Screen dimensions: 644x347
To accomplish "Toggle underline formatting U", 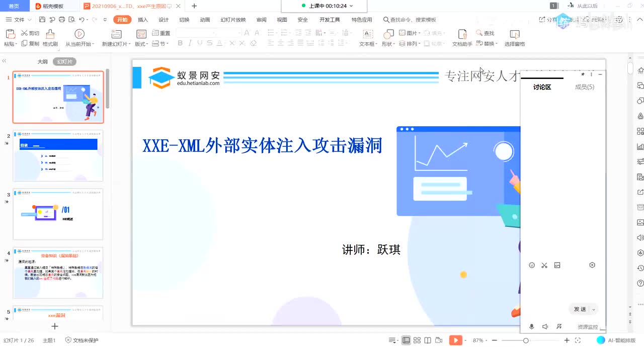I will [200, 43].
